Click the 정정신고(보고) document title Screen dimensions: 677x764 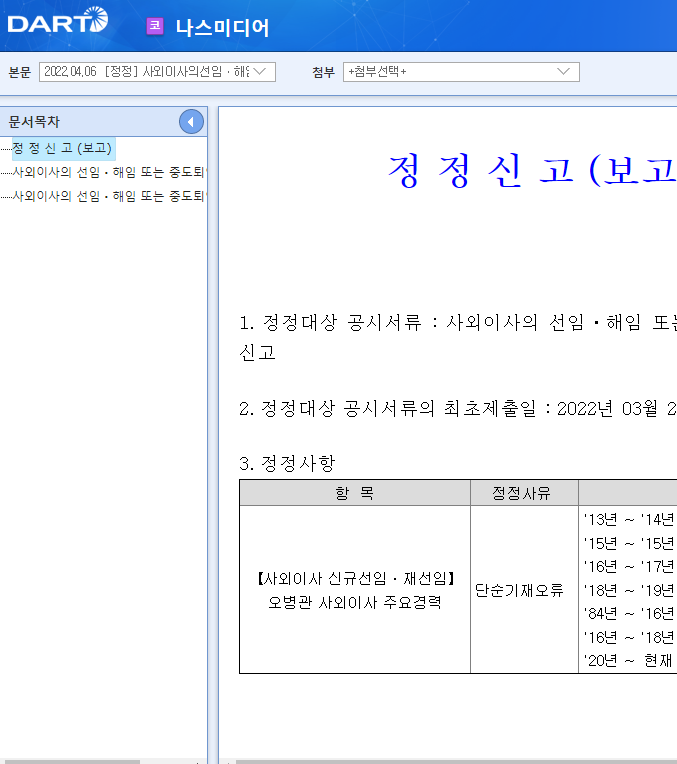[532, 171]
